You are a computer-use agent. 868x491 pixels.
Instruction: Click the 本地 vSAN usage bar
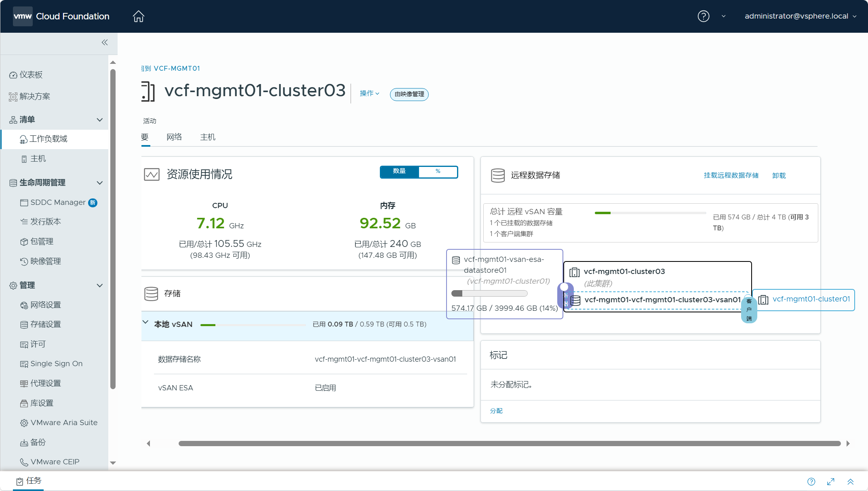point(253,325)
